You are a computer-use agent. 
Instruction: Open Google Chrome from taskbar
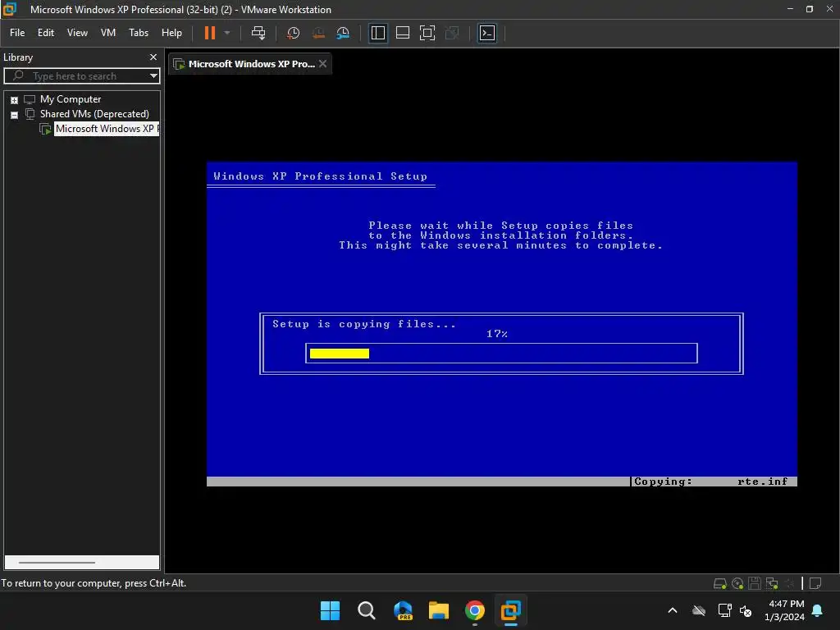[475, 610]
